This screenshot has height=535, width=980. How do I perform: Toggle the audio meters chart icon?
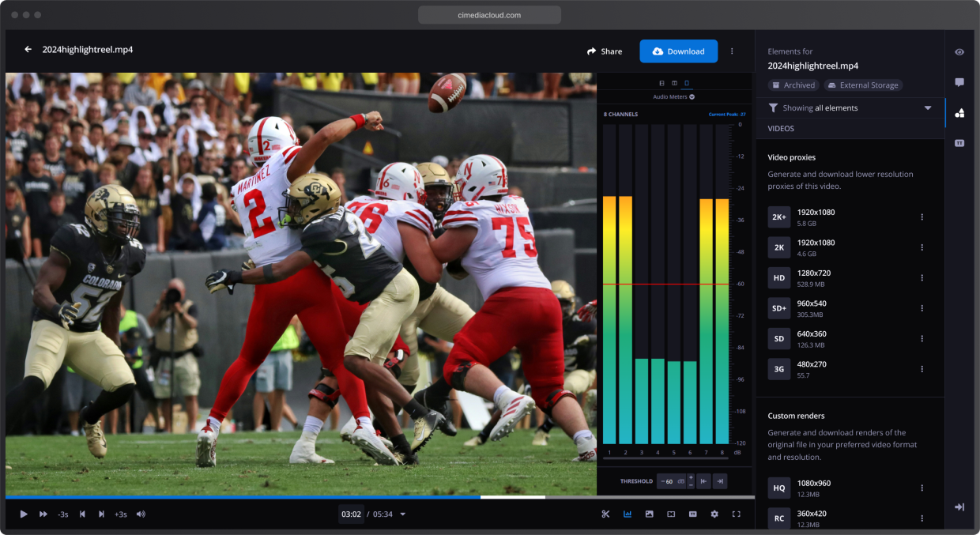(628, 514)
